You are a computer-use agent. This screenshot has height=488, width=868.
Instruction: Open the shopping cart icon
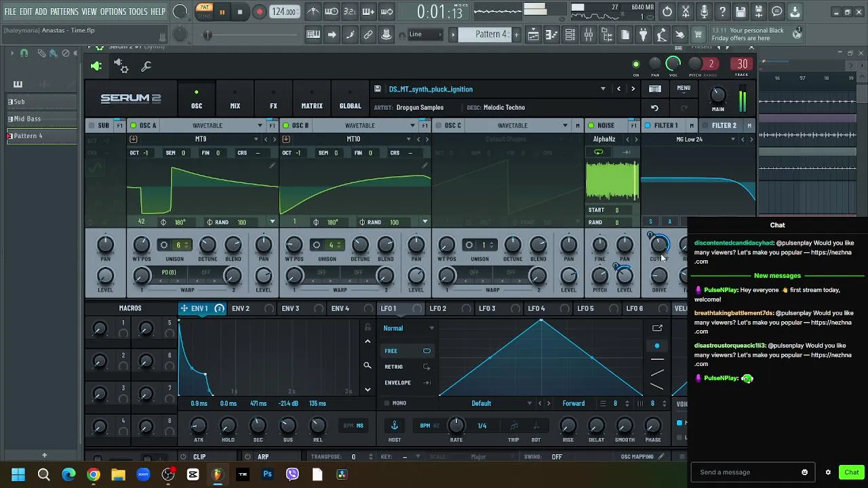coord(698,35)
